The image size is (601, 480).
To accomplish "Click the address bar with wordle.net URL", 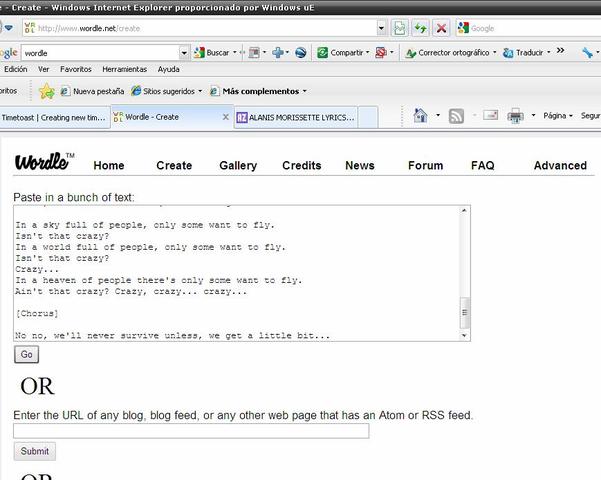I will click(x=199, y=28).
